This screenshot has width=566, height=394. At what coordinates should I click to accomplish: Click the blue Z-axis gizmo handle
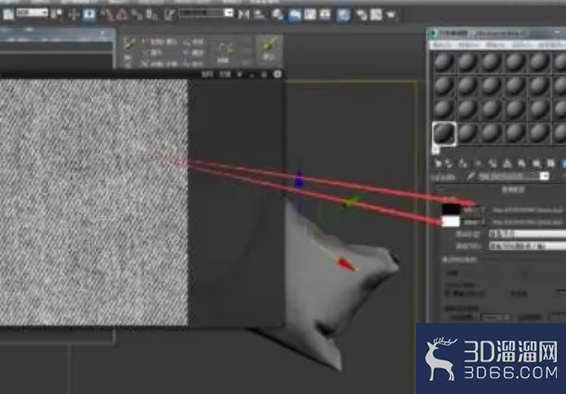pos(299,179)
